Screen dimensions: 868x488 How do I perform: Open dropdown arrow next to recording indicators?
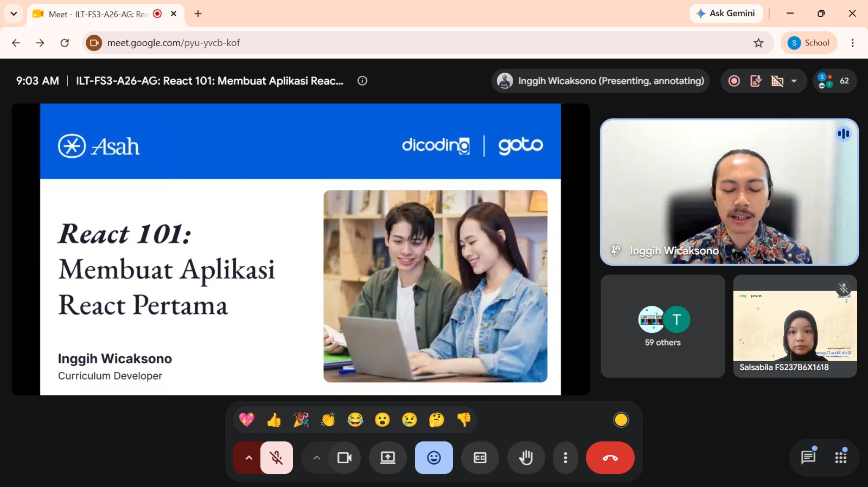tap(794, 81)
